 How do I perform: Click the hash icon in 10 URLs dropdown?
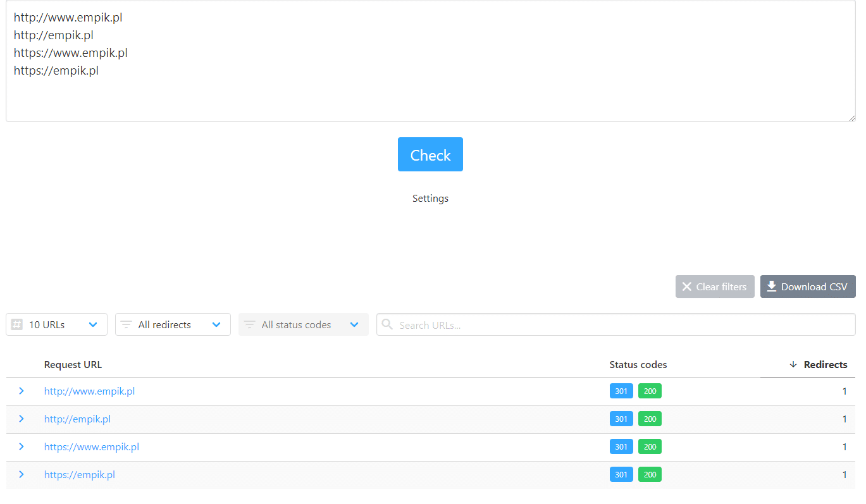coord(17,324)
